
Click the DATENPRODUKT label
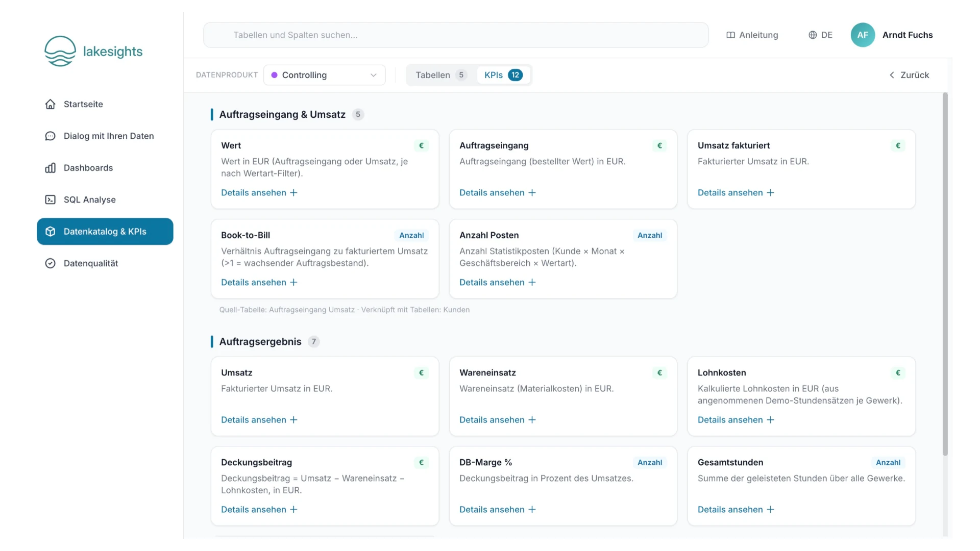click(x=227, y=75)
